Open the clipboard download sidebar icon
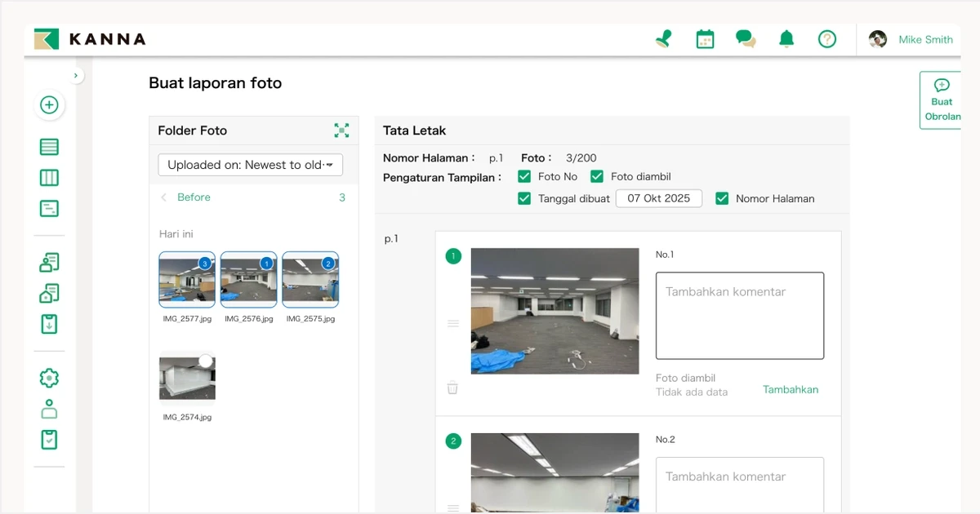This screenshot has width=980, height=514. click(x=49, y=324)
